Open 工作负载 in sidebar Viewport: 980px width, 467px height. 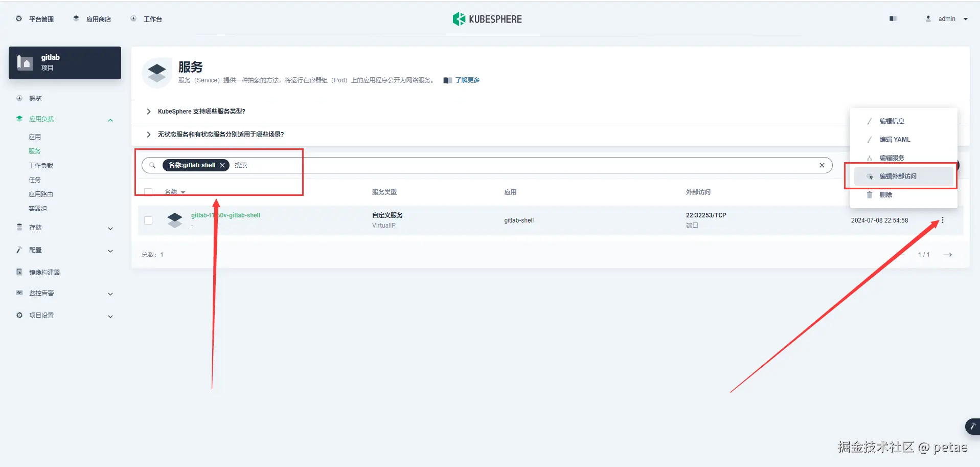pyautogui.click(x=41, y=165)
